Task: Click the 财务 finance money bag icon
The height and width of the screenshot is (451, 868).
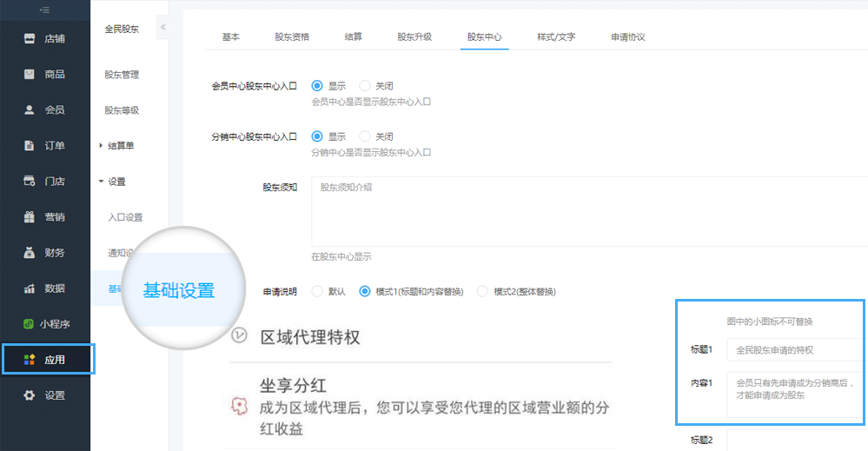Action: pyautogui.click(x=30, y=252)
